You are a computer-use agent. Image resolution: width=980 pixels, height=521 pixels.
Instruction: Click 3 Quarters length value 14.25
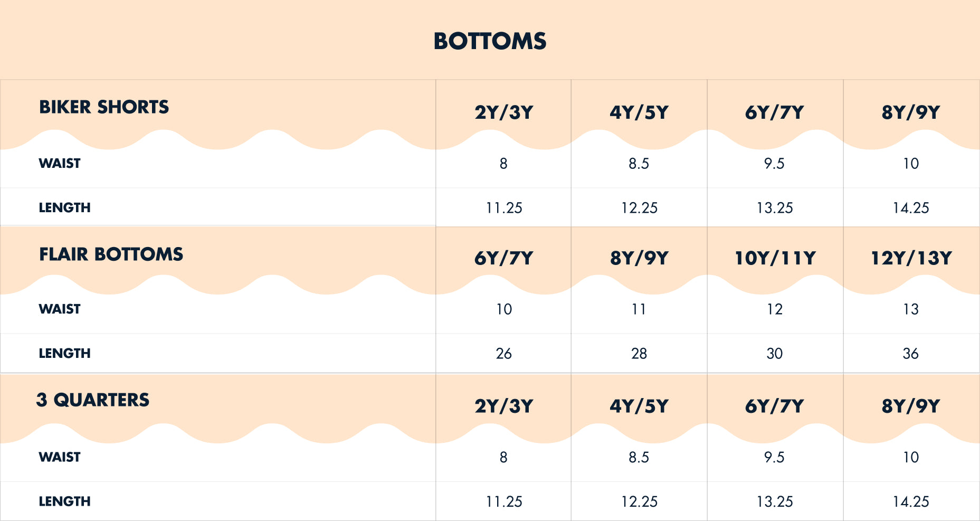click(x=911, y=501)
